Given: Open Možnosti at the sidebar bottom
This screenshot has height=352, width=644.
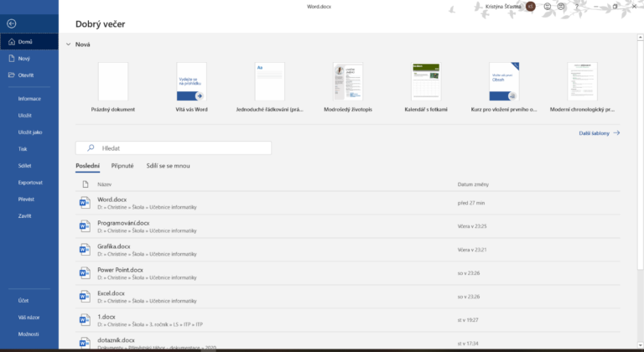Looking at the screenshot, I should [29, 333].
